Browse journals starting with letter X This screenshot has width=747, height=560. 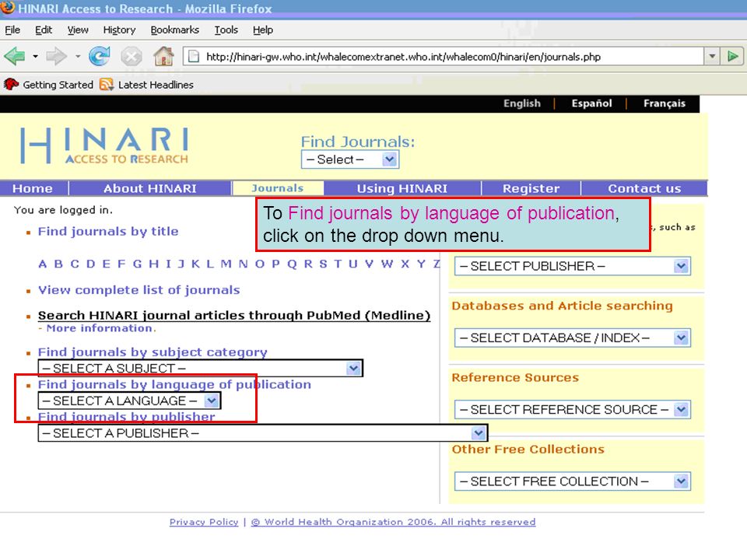pos(405,264)
